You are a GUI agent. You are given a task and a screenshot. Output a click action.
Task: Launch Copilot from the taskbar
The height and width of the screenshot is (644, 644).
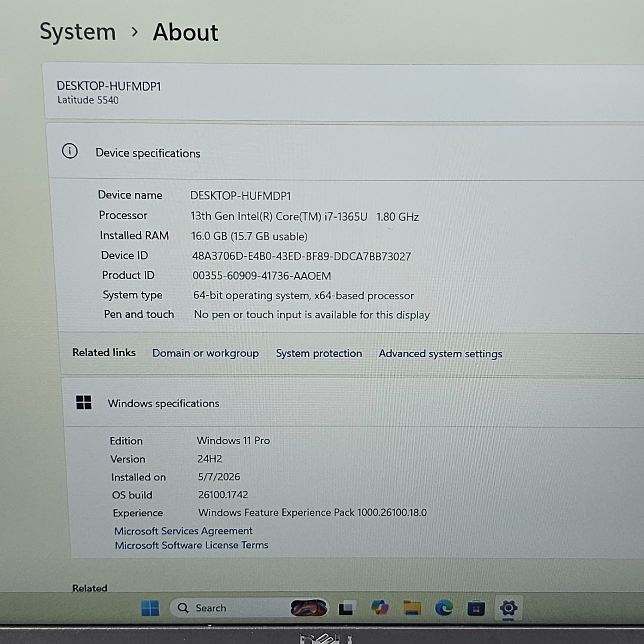point(380,608)
